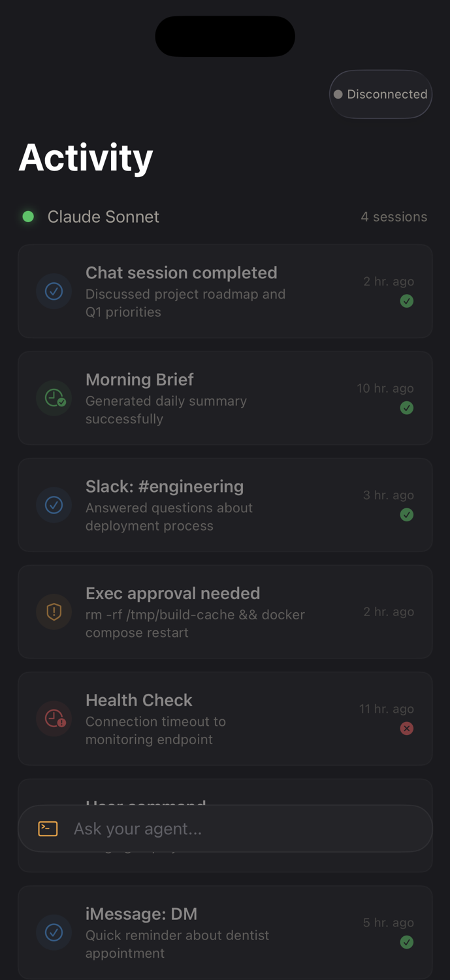The image size is (450, 980).
Task: Click the Morning Brief clock icon
Action: 54,397
